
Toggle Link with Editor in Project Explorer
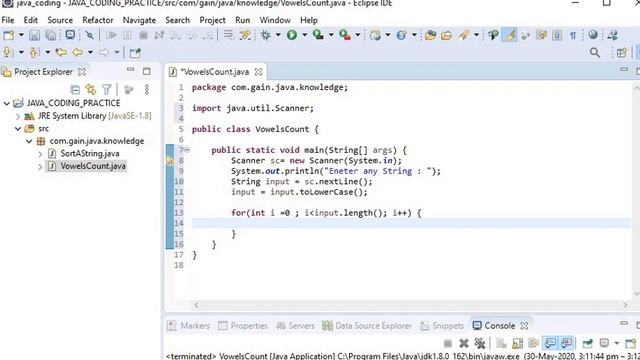(x=91, y=89)
